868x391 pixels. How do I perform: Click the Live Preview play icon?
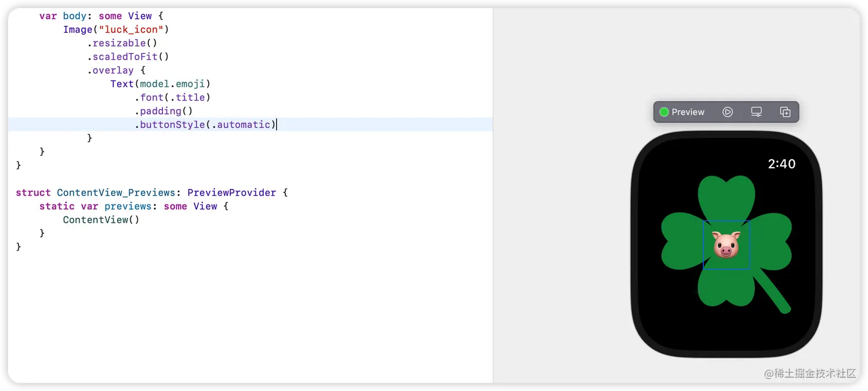727,112
